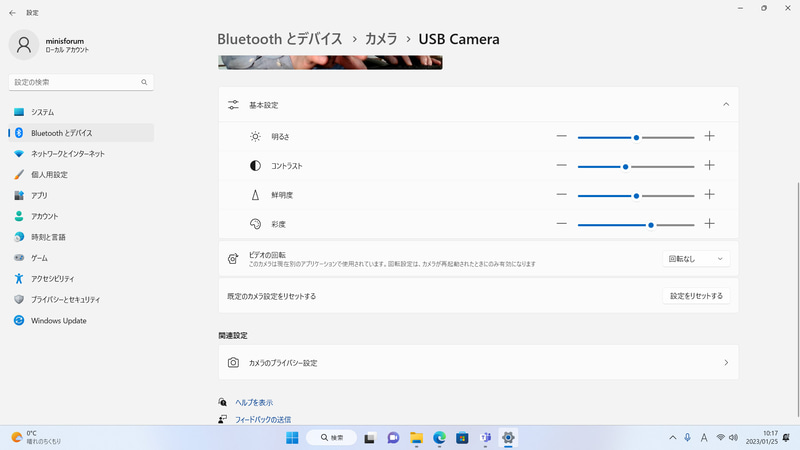The height and width of the screenshot is (450, 800).
Task: Open Chat app on taskbar
Action: tap(393, 438)
